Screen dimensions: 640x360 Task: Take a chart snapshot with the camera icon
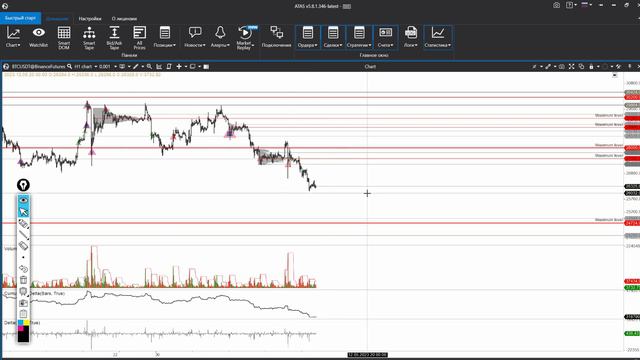pyautogui.click(x=562, y=67)
